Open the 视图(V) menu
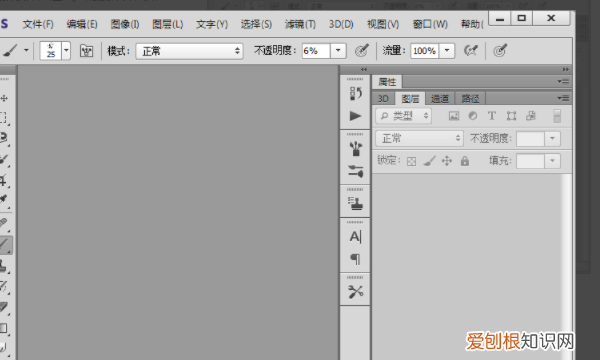 click(383, 24)
